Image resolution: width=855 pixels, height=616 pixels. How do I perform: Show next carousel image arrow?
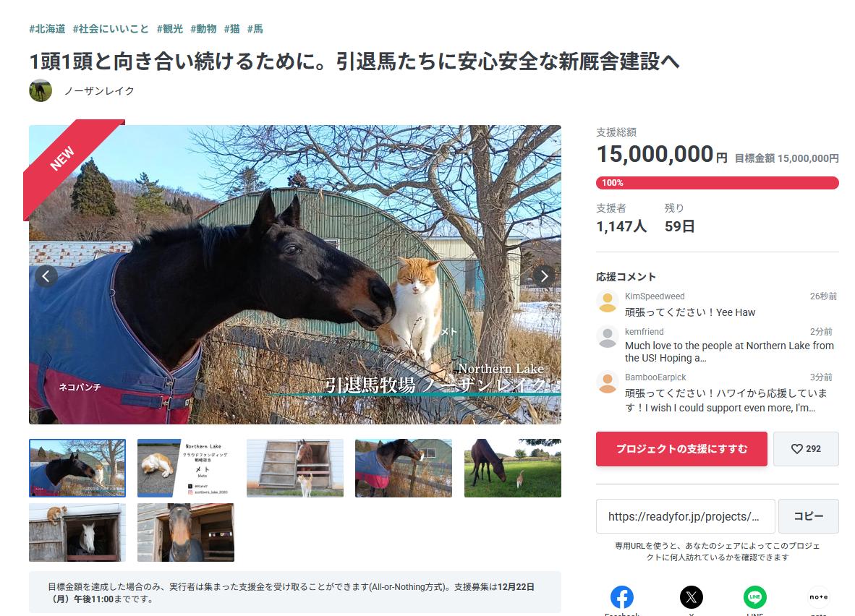click(x=544, y=276)
